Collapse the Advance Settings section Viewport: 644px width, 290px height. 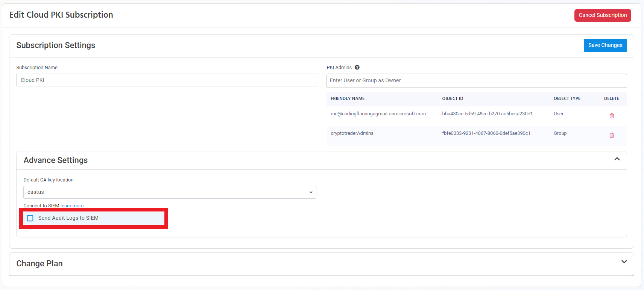[617, 159]
